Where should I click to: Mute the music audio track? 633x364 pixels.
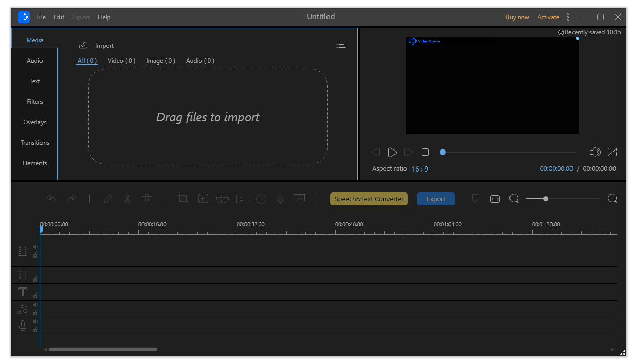click(35, 305)
